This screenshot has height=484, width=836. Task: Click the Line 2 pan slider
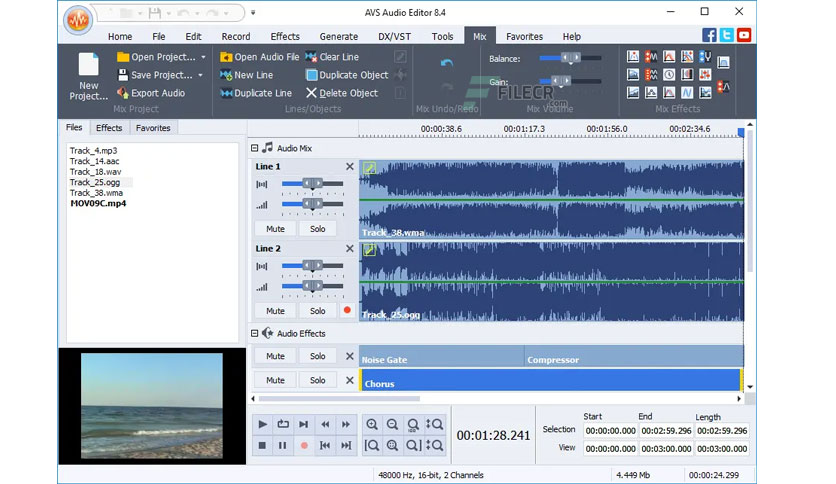coord(312,265)
